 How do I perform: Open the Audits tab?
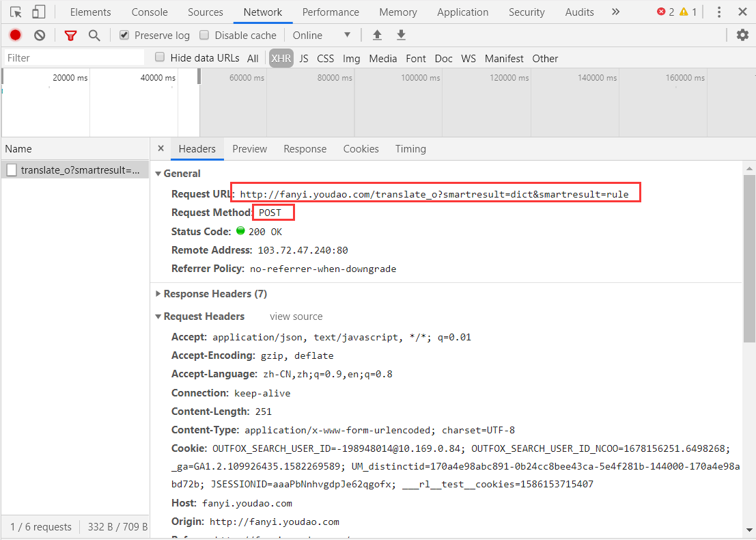pos(580,12)
